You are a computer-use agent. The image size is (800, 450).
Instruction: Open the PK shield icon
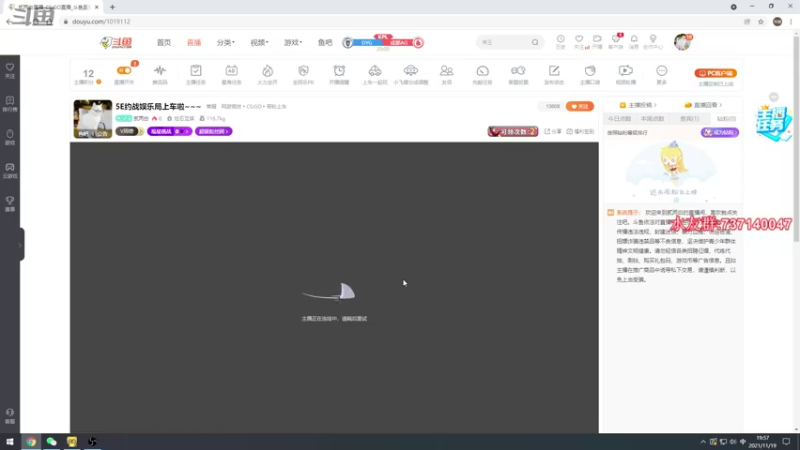(303, 70)
